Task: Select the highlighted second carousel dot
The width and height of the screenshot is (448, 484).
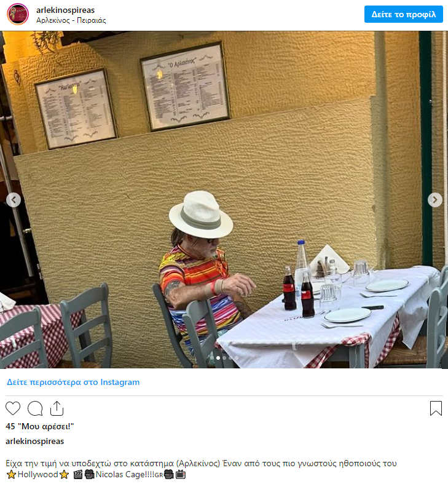Action: [218, 358]
